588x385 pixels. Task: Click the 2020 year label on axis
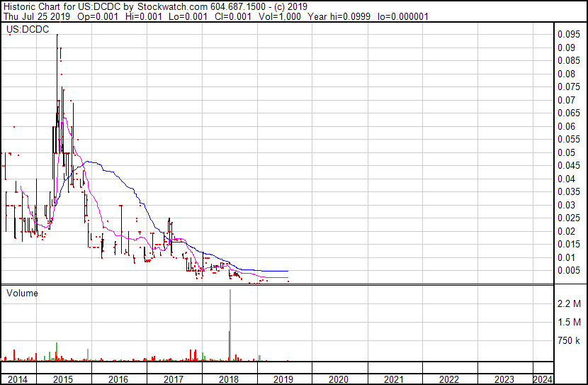pos(339,379)
